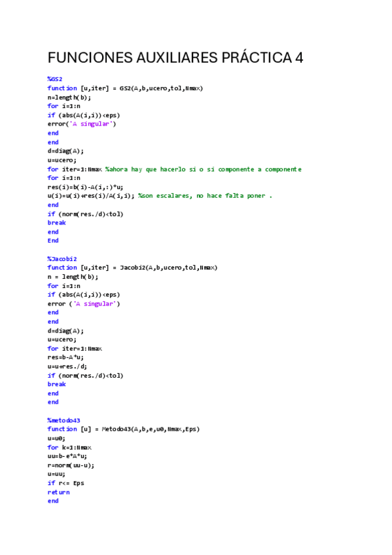This screenshot has width=392, height=555.
Task: Click the line res(i)=b(i)-A(i,:)*u;
Action: (85, 187)
